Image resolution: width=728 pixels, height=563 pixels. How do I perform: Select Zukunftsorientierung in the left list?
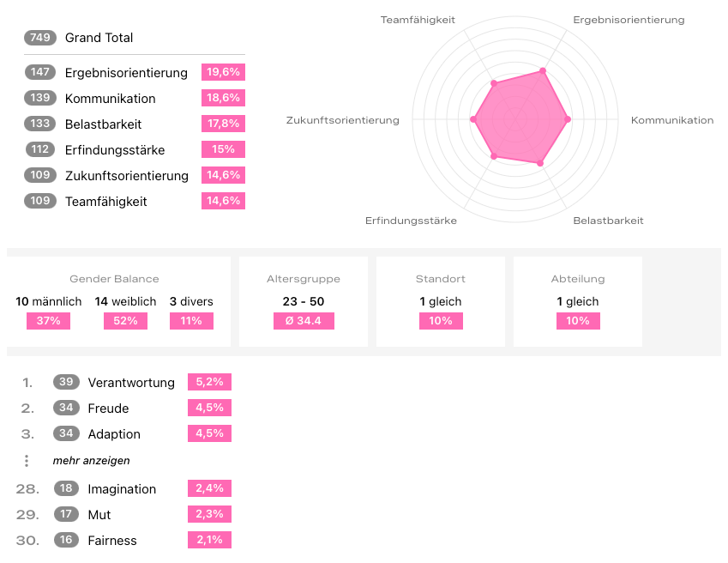126,176
